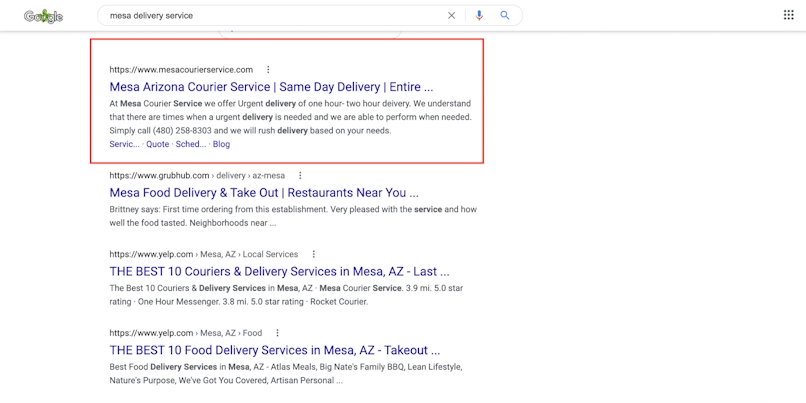
Task: Open the 'Mesa Food Delivery & Take Out' result
Action: [x=264, y=193]
